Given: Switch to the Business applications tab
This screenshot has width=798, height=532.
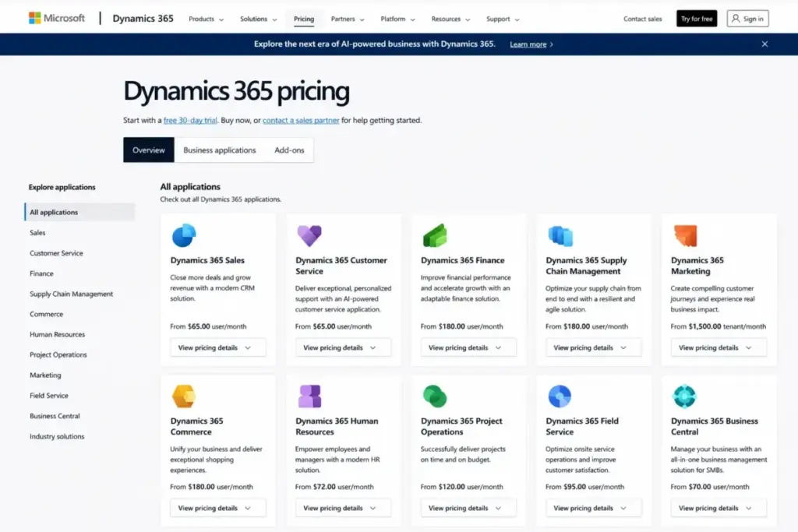Looking at the screenshot, I should [219, 150].
